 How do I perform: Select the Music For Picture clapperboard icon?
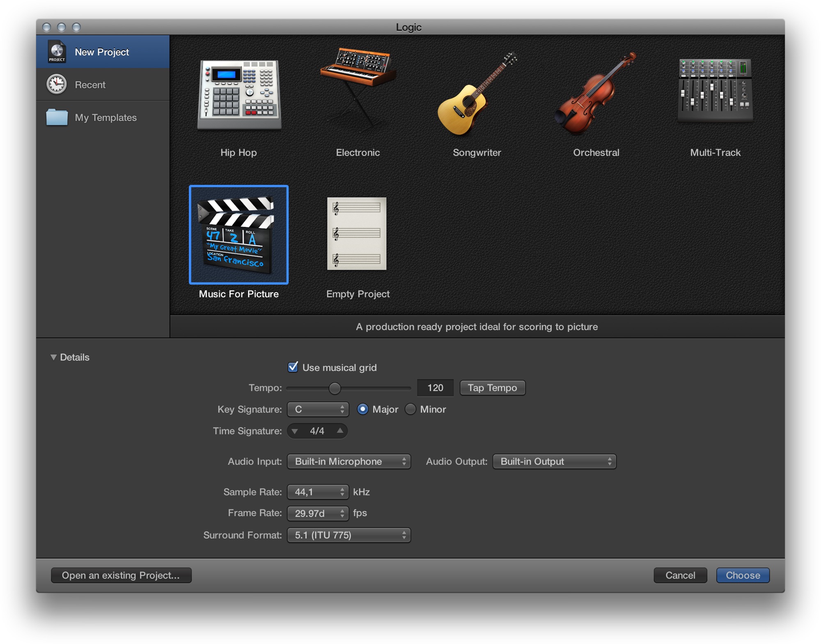tap(239, 235)
